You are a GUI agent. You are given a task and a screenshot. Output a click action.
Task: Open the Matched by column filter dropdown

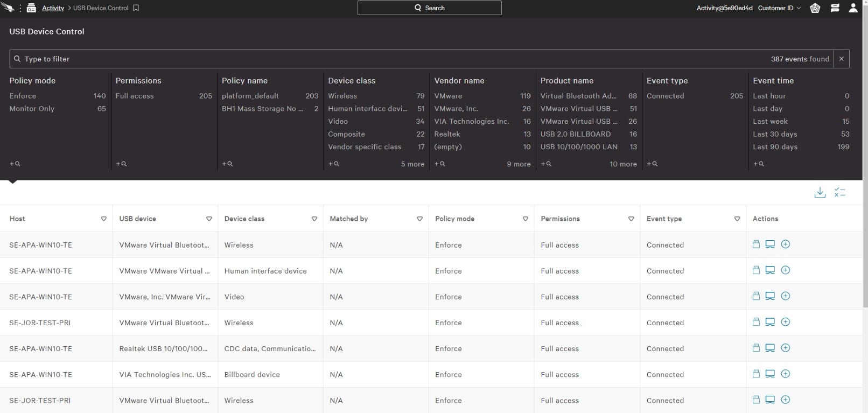(x=420, y=219)
